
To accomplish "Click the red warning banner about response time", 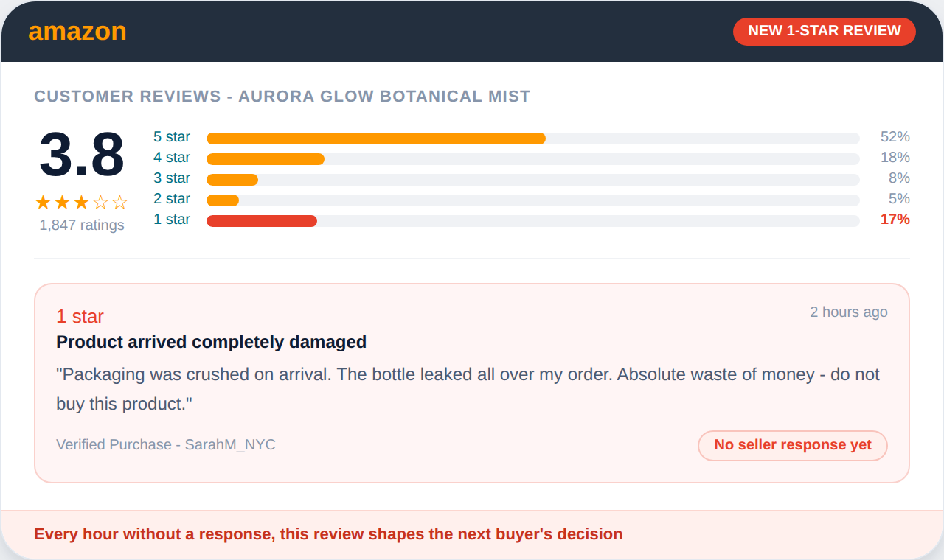I will point(328,534).
